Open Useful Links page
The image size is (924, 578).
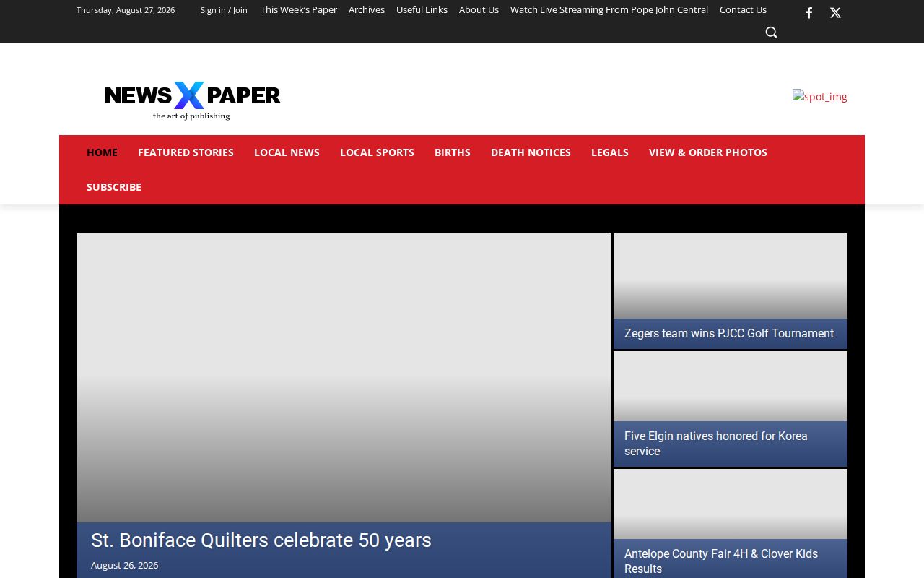point(422,9)
